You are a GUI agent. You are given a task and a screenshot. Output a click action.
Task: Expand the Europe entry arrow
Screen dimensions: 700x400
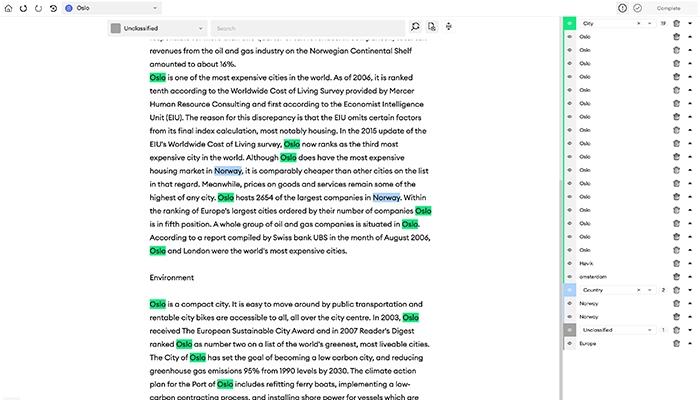tap(690, 343)
